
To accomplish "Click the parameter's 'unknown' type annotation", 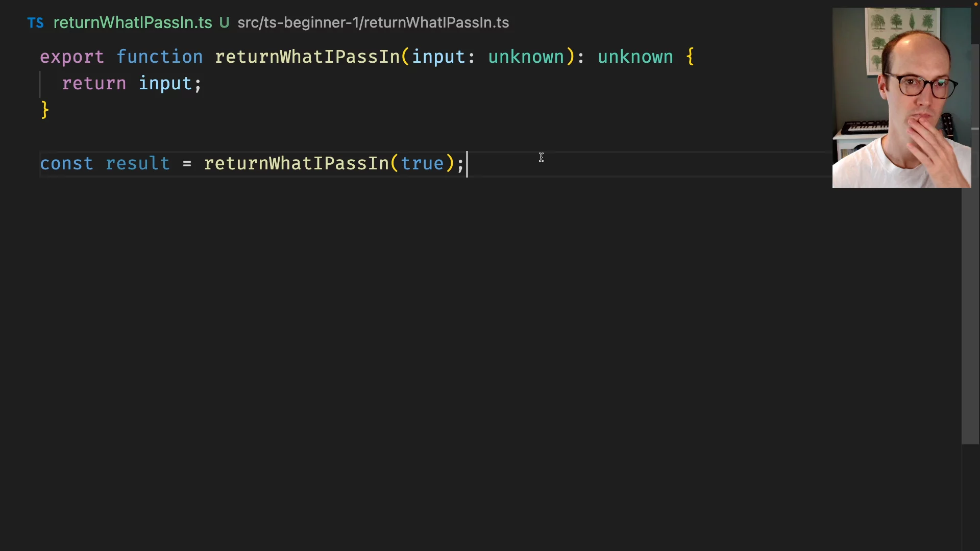I will (x=526, y=57).
